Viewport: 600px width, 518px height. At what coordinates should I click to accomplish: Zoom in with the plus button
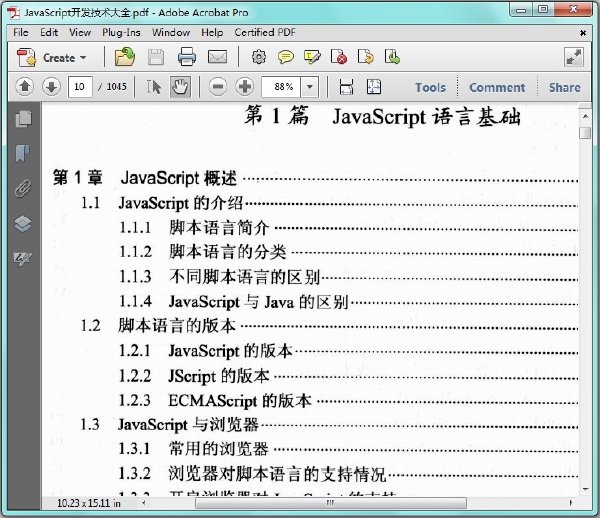pyautogui.click(x=245, y=87)
